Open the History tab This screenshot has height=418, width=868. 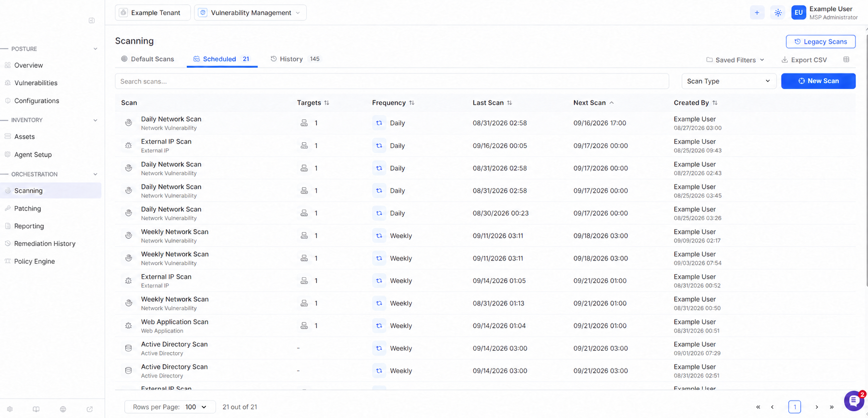coord(295,59)
